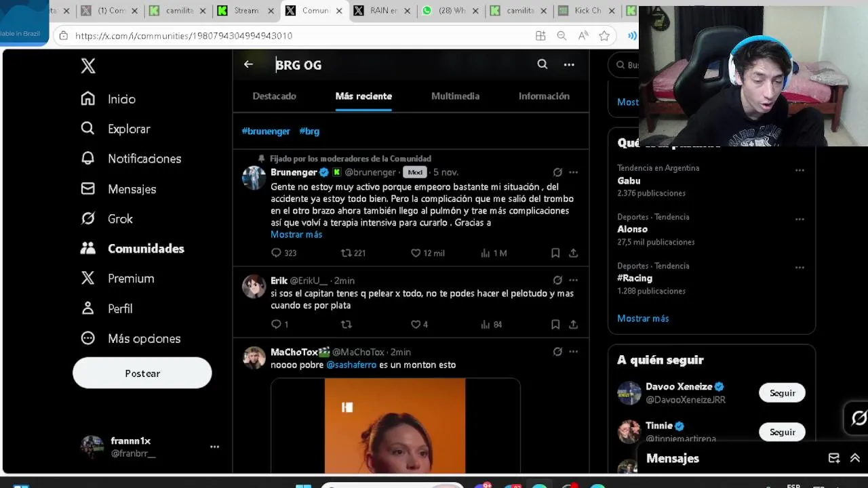Click the back arrow beside BRG OG
This screenshot has height=488, width=868.
pyautogui.click(x=248, y=64)
